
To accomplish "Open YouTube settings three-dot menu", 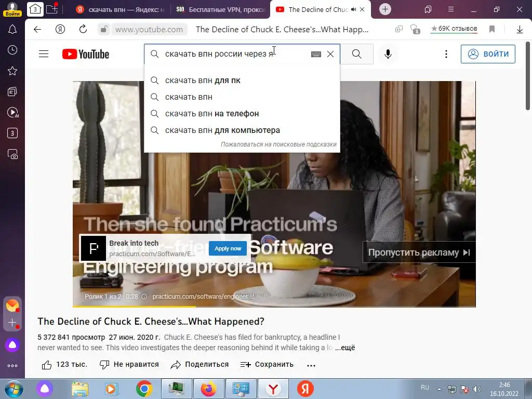I will (446, 54).
